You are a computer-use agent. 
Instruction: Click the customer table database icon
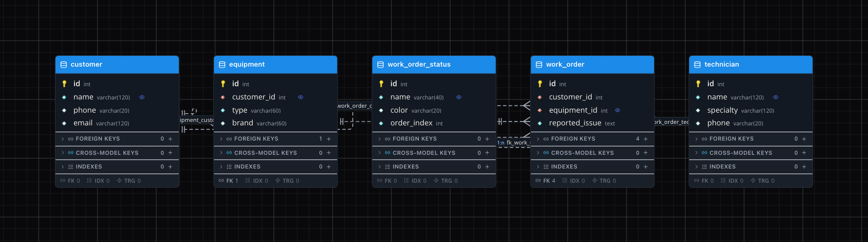64,65
